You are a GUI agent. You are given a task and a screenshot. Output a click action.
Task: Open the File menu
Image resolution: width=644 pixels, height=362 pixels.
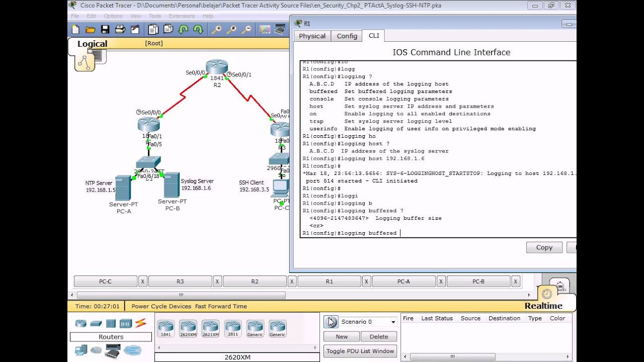click(75, 16)
